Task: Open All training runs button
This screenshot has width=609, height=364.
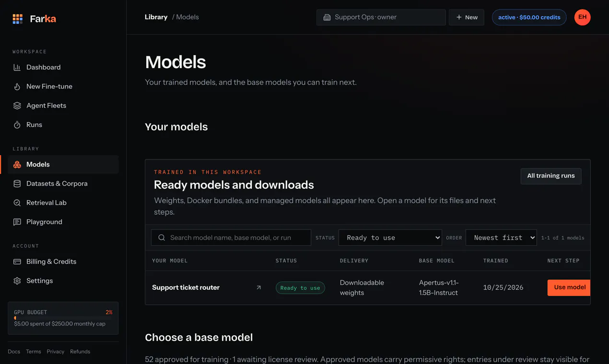Action: tap(551, 176)
